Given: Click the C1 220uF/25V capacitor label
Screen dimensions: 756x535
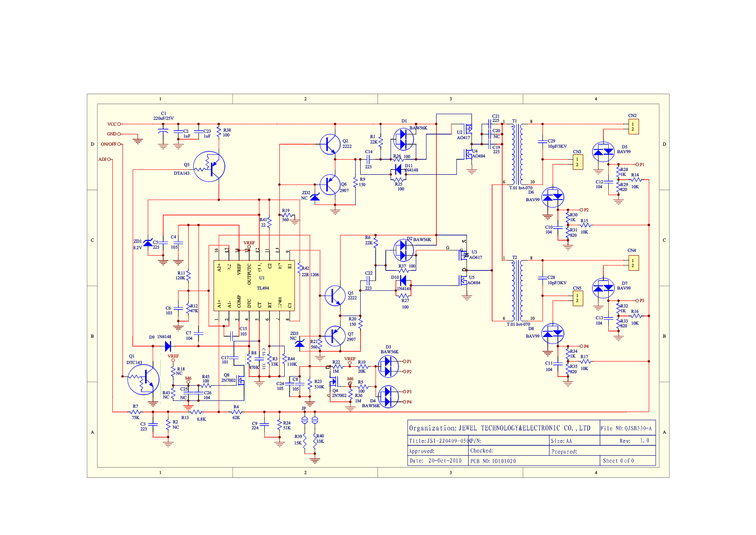Looking at the screenshot, I should pyautogui.click(x=163, y=116).
